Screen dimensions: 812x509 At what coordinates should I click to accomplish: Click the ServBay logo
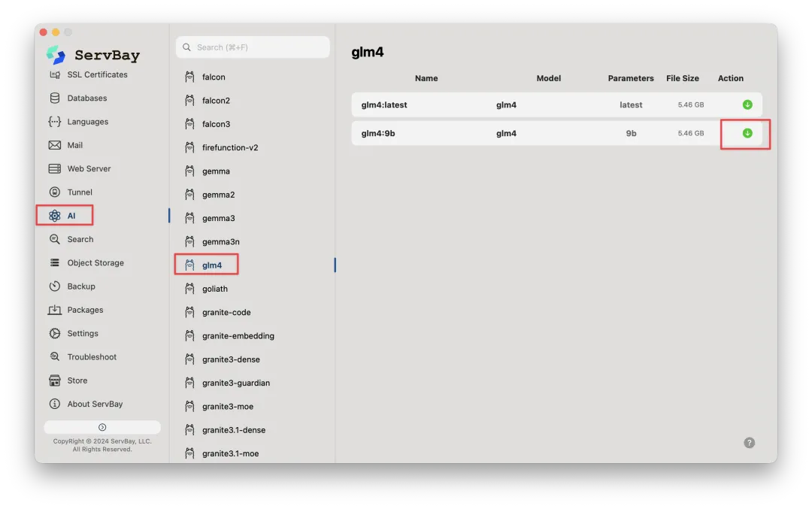(x=56, y=55)
